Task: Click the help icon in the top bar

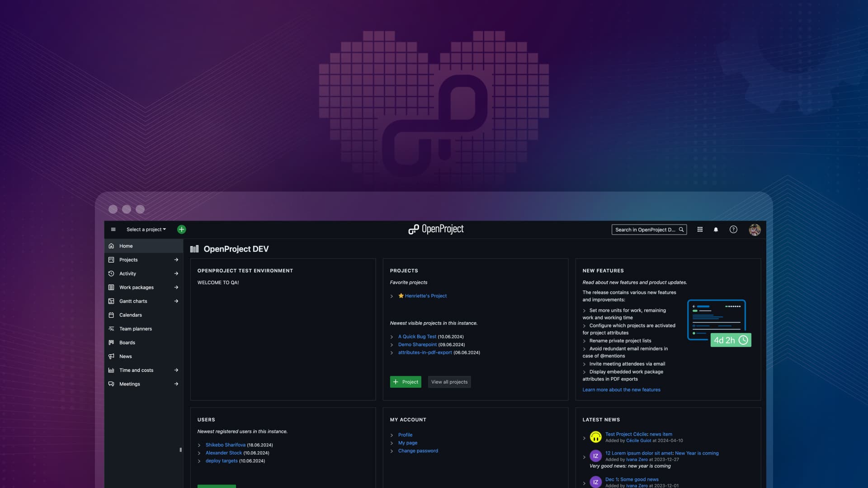Action: tap(733, 230)
